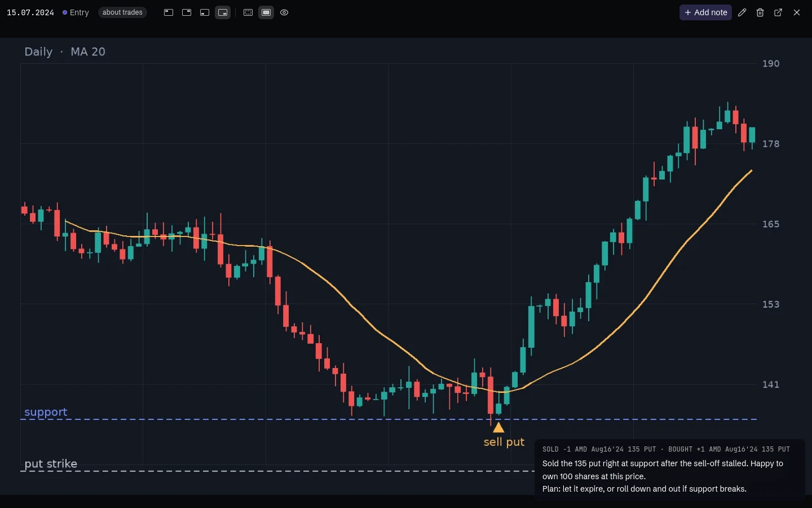Click the 'Daily · MA 20' chart label
This screenshot has width=812, height=508.
point(65,52)
